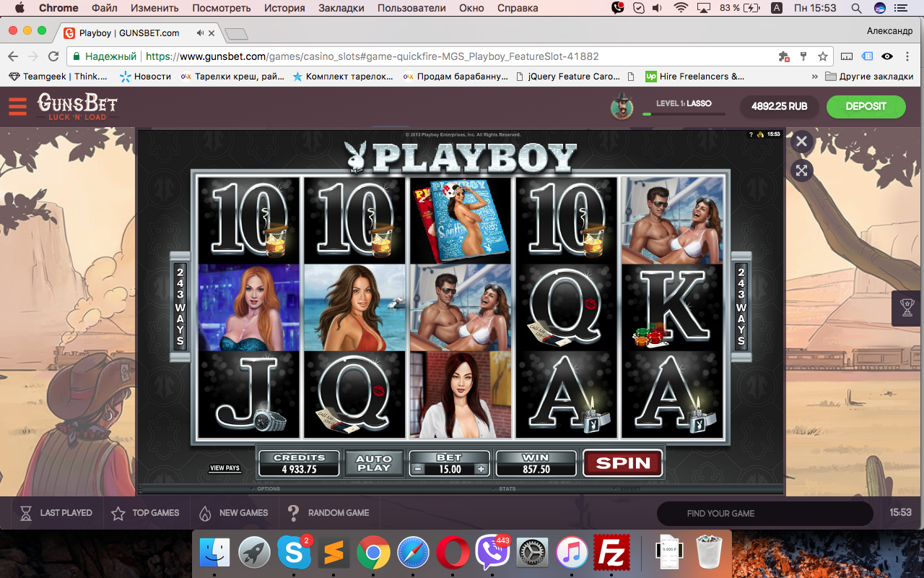
Task: Open LAST PLAYED games
Action: (x=56, y=513)
